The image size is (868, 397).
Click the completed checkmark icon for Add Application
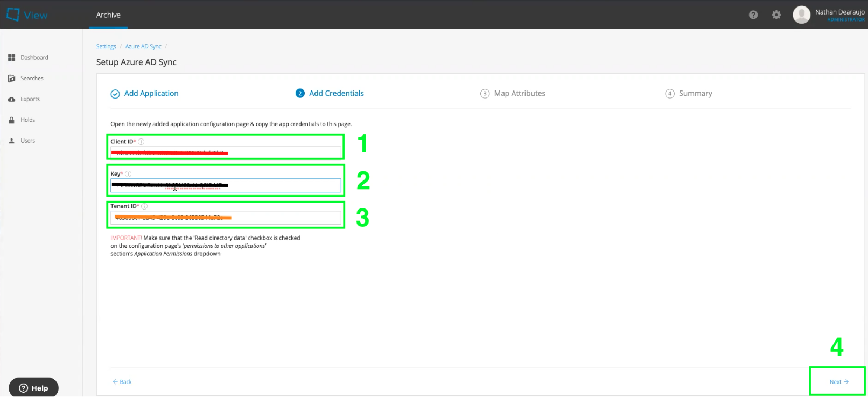tap(115, 94)
